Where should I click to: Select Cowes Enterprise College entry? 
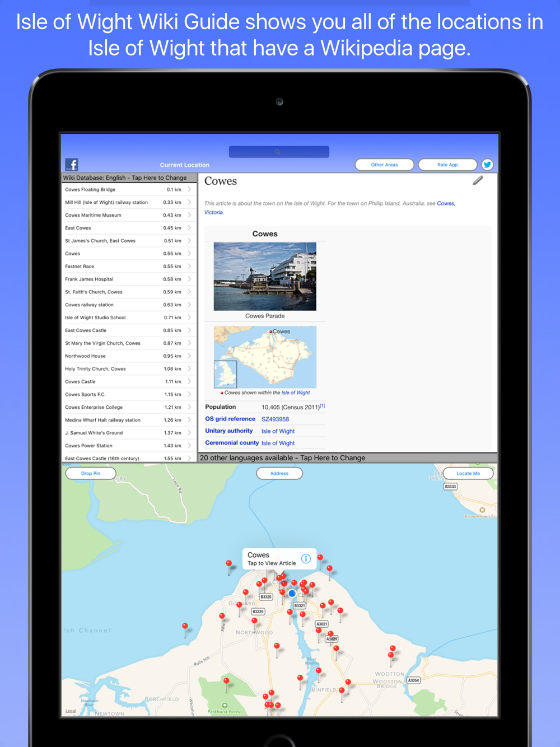pyautogui.click(x=129, y=407)
